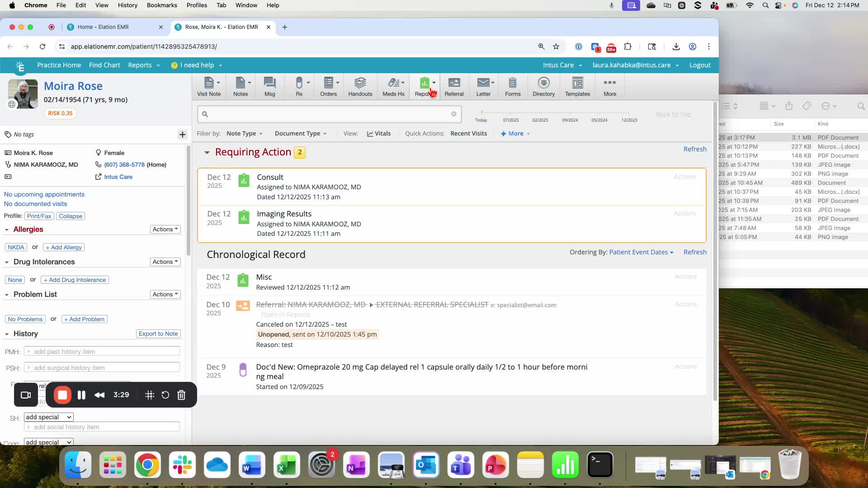Click the 12/2023 timeline marker
The width and height of the screenshot is (868, 488).
point(629,120)
